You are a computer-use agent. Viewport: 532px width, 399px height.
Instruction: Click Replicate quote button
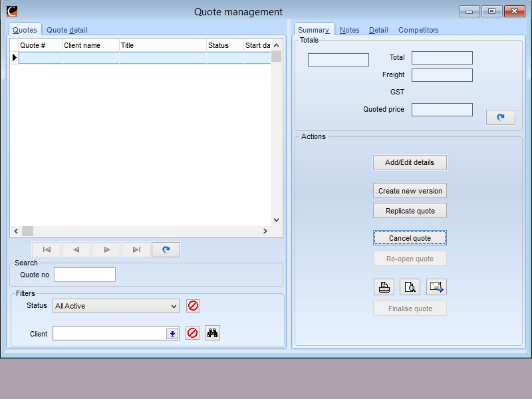(x=410, y=211)
